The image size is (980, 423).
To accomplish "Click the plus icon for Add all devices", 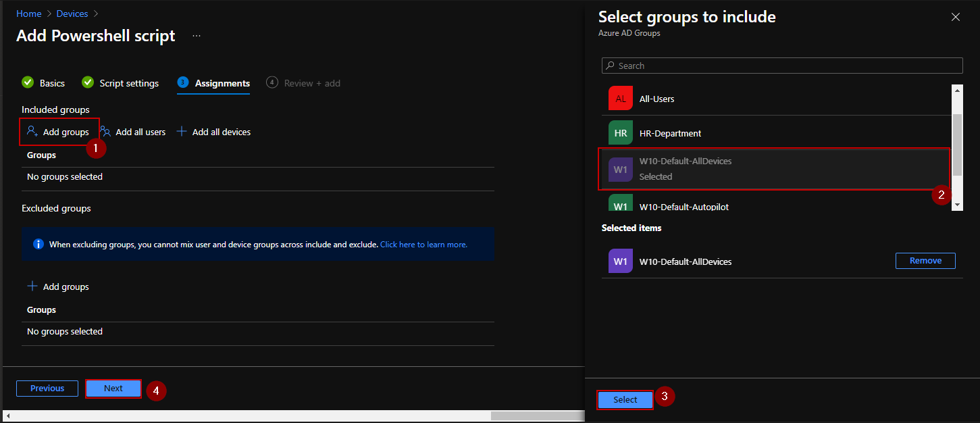I will click(182, 132).
